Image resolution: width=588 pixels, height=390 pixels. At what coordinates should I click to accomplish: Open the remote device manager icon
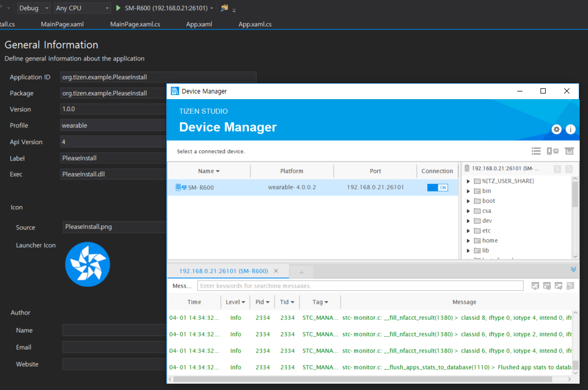[x=552, y=151]
